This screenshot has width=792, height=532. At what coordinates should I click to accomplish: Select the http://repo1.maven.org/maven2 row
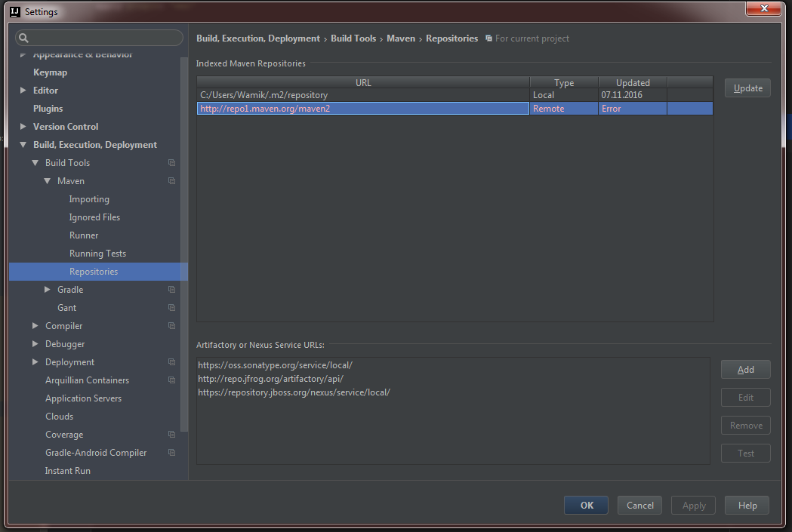point(455,109)
